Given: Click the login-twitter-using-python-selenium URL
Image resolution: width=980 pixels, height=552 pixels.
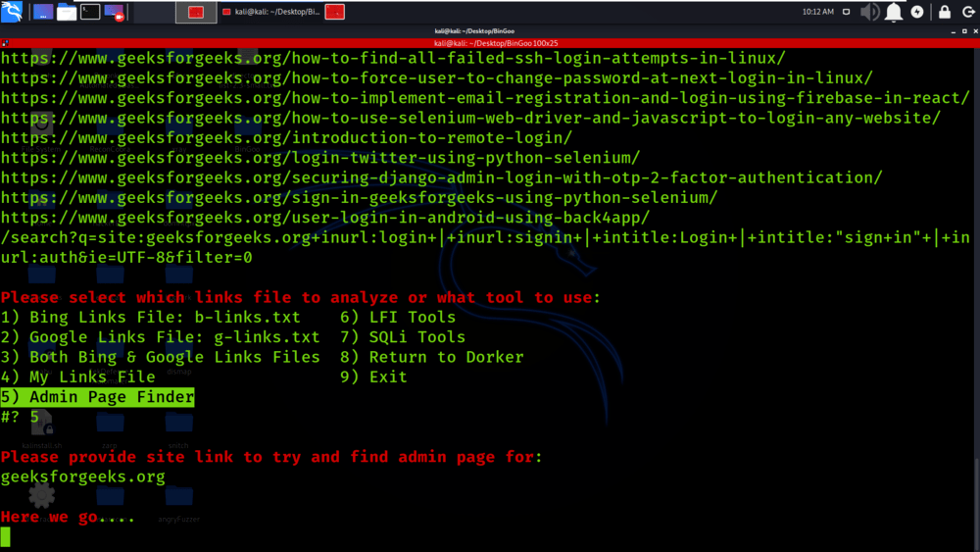Looking at the screenshot, I should coord(320,158).
